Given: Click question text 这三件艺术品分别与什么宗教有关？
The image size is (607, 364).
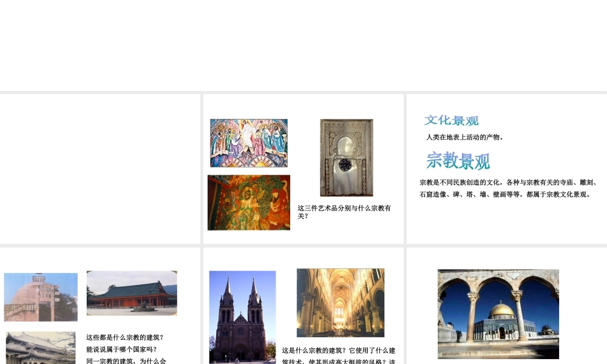Looking at the screenshot, I should click(344, 212).
